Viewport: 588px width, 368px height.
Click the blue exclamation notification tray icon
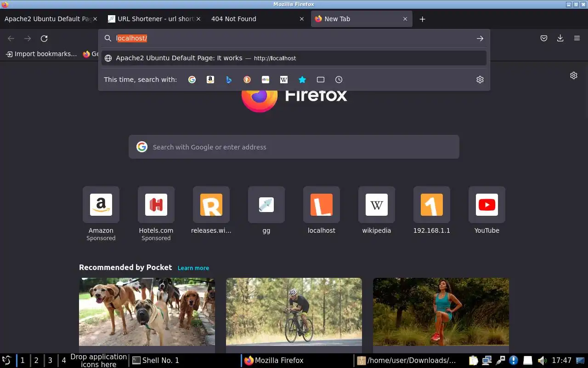point(514,361)
